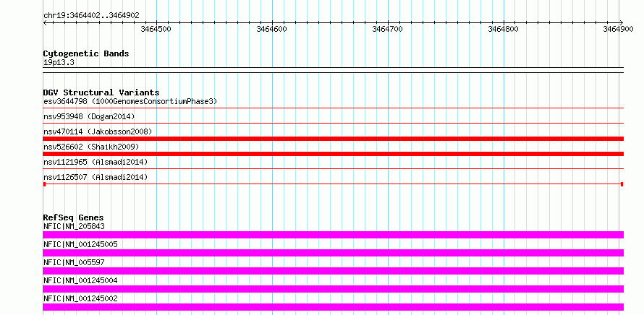Select the 3464900 ruler tick label

(618, 29)
